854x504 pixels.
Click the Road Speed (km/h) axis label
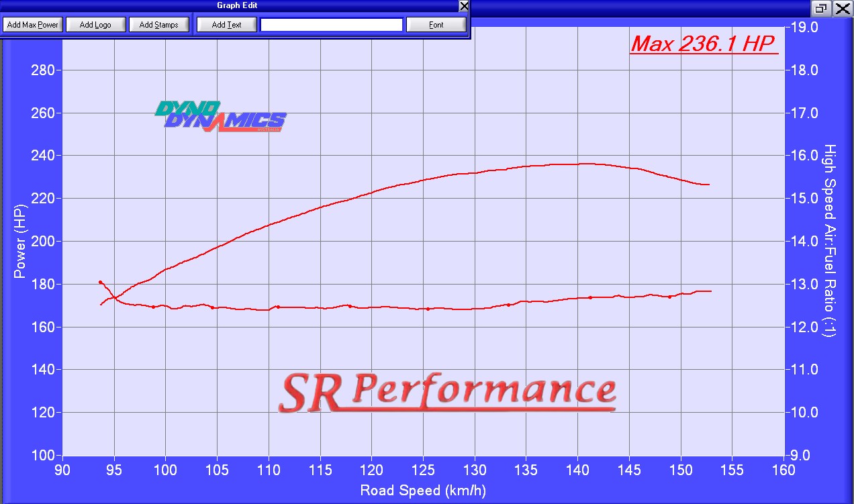click(x=423, y=490)
